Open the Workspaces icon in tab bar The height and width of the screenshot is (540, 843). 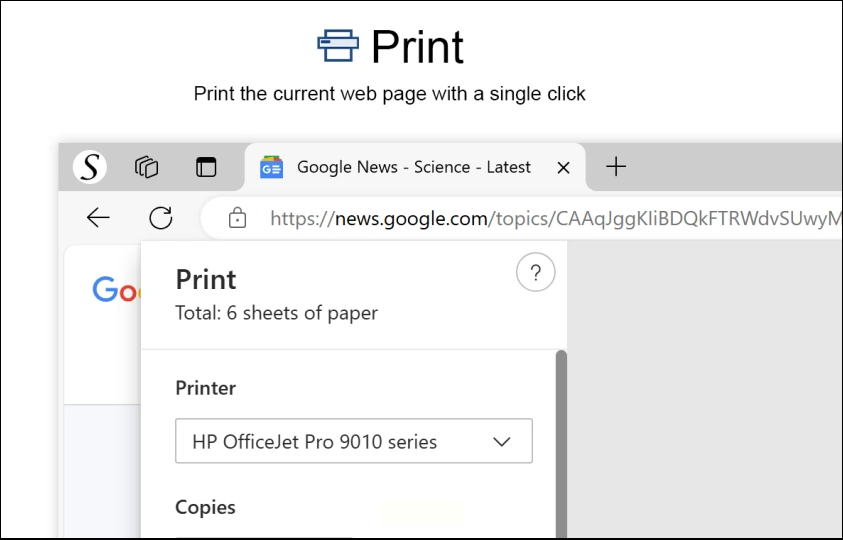[x=147, y=167]
